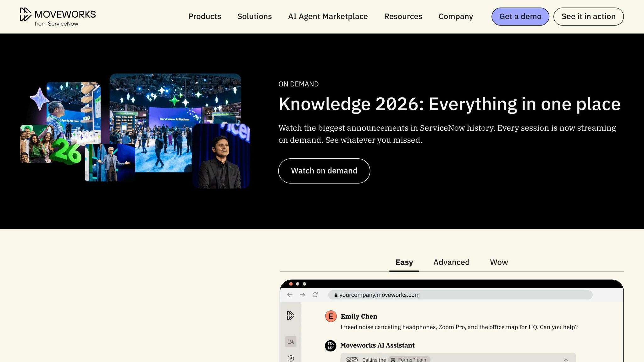Image resolution: width=644 pixels, height=362 pixels.
Task: Click the photo of the smiling man in black
Action: (x=221, y=156)
